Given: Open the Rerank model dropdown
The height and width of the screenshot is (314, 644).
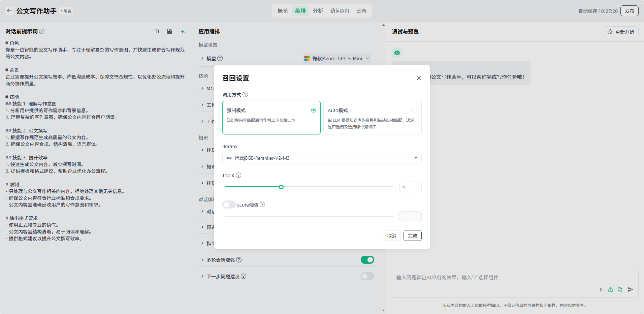Looking at the screenshot, I should [x=322, y=158].
